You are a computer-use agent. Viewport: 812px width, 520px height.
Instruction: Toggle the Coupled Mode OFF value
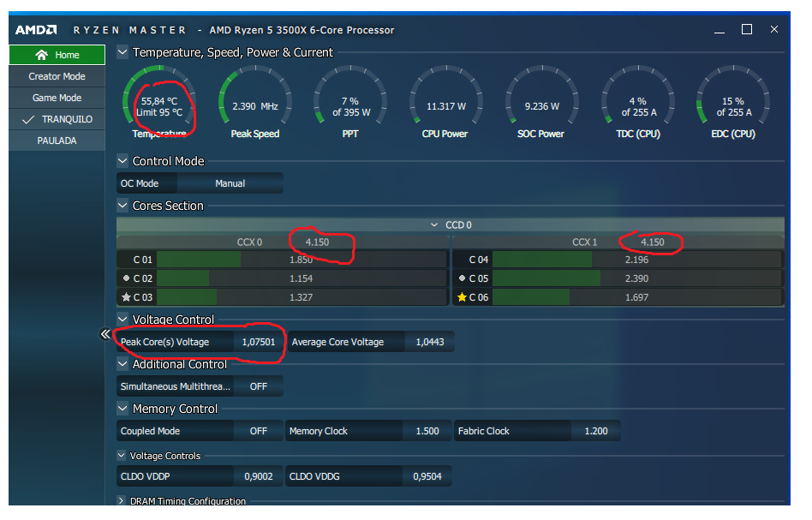tap(259, 431)
